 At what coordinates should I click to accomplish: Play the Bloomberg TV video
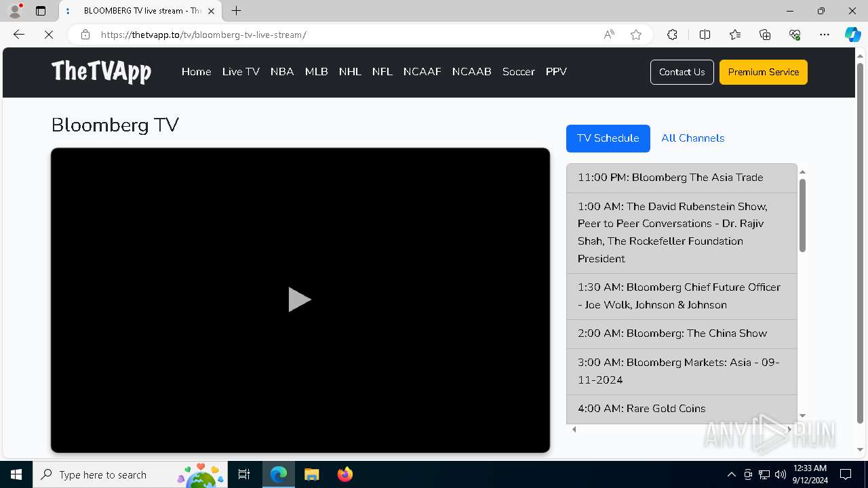click(299, 300)
